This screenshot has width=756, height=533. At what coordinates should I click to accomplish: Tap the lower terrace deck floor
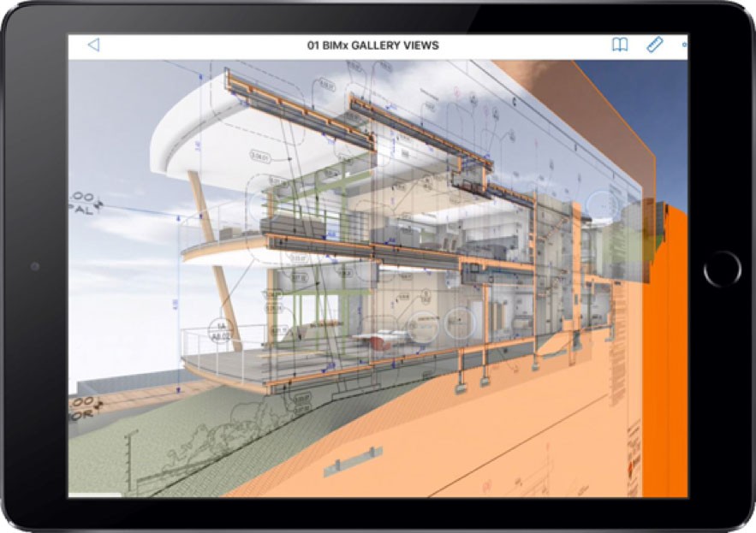[x=223, y=370]
